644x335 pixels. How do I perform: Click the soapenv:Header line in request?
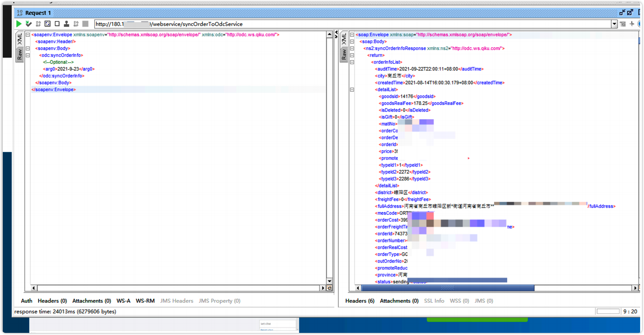[55, 42]
